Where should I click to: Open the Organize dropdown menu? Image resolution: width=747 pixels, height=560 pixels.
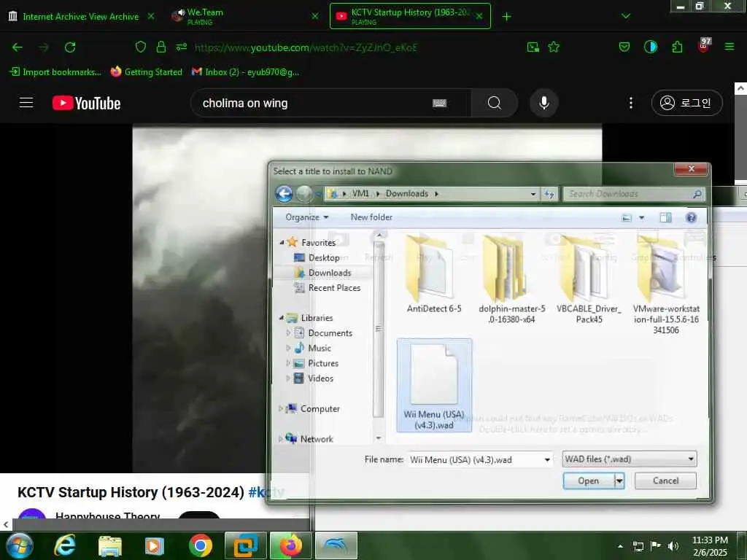pos(307,217)
